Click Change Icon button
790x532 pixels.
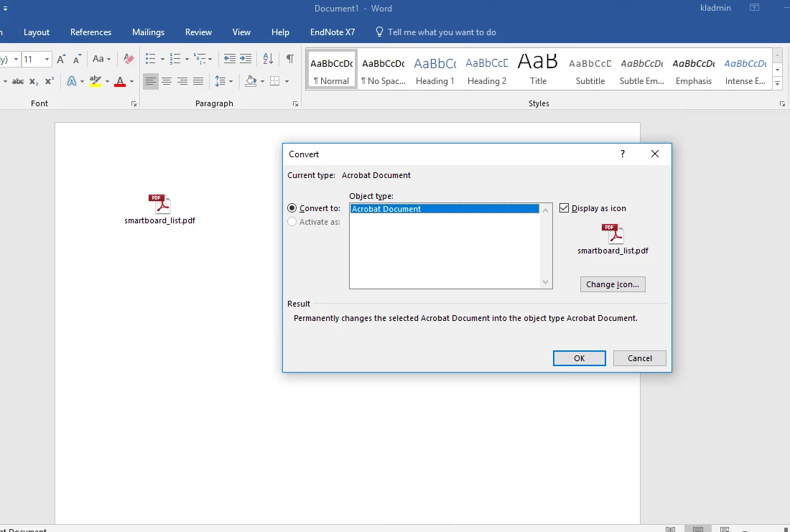coord(613,284)
